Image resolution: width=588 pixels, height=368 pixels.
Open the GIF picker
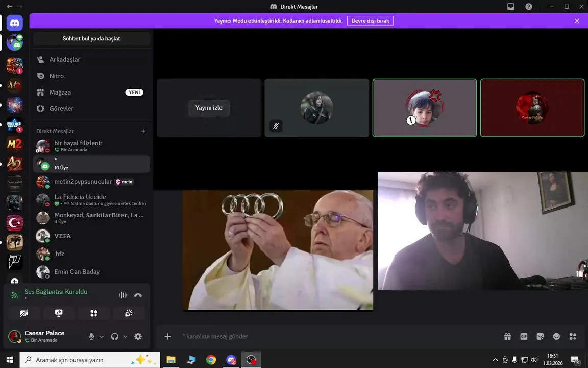(x=524, y=336)
